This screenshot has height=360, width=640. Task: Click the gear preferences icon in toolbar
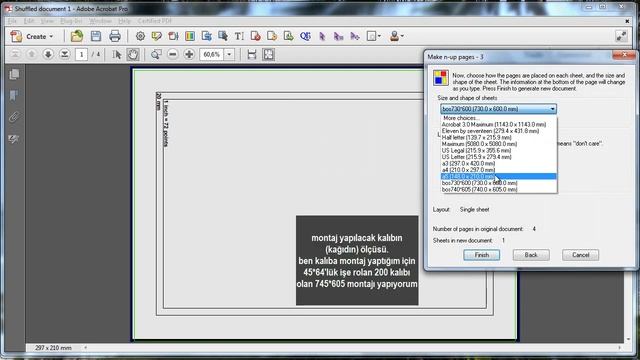(x=140, y=36)
